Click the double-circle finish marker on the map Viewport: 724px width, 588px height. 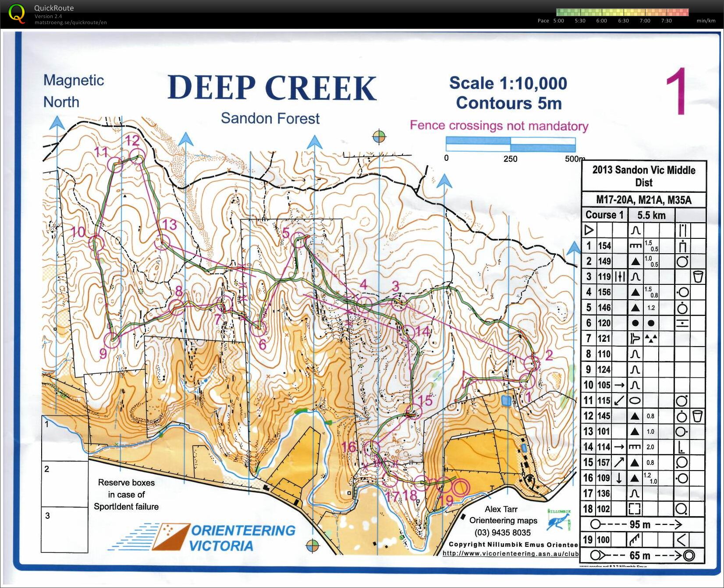pyautogui.click(x=460, y=487)
